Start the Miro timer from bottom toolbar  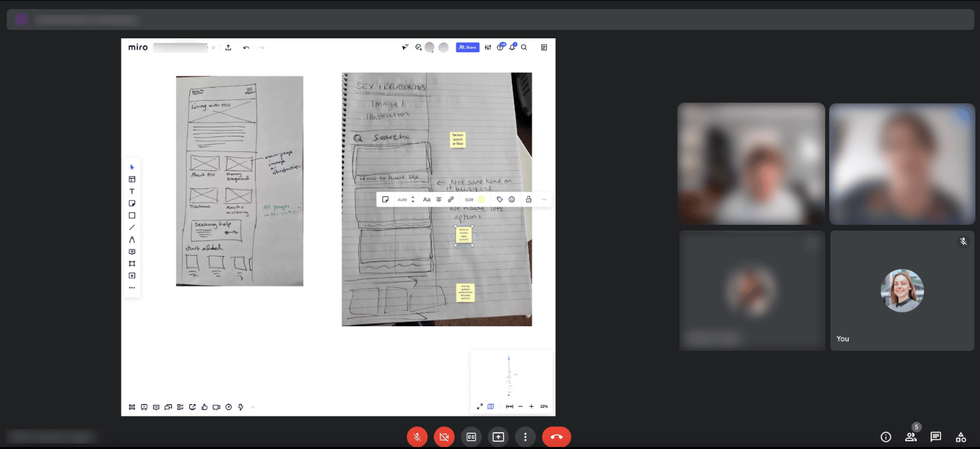click(228, 407)
